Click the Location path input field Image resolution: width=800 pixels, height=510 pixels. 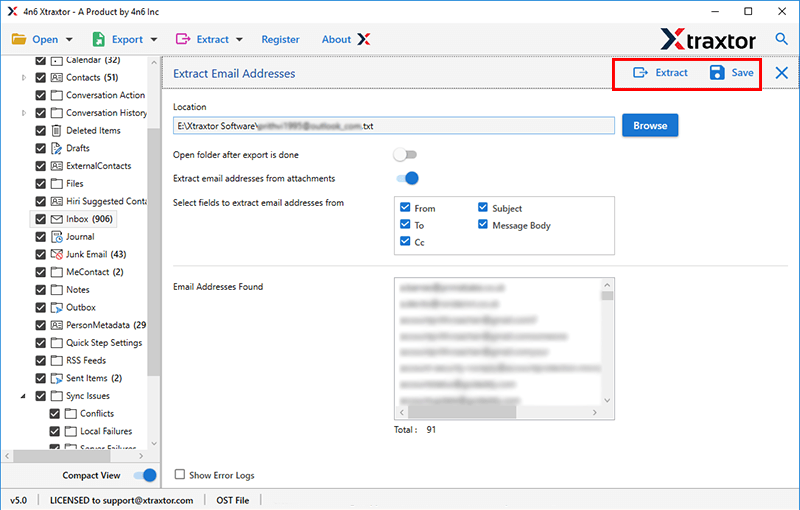pos(394,126)
